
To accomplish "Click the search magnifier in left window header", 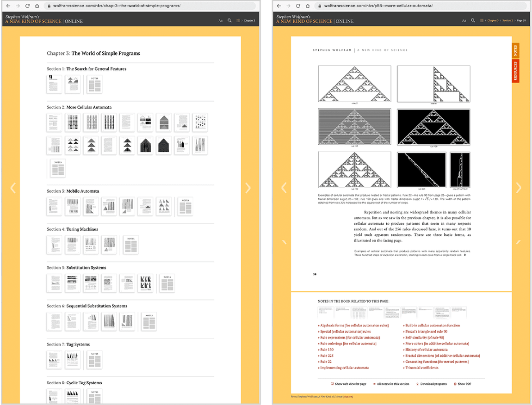I will pyautogui.click(x=229, y=20).
